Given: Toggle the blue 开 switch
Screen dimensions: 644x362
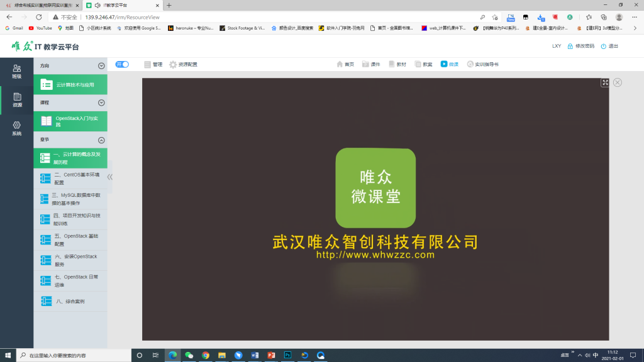Looking at the screenshot, I should click(122, 65).
